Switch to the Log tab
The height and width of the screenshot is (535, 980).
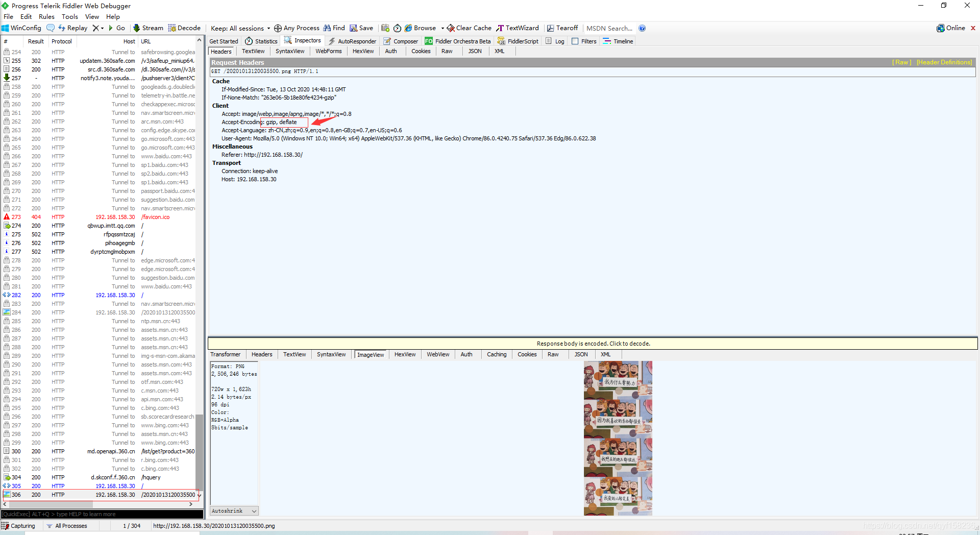pyautogui.click(x=555, y=41)
